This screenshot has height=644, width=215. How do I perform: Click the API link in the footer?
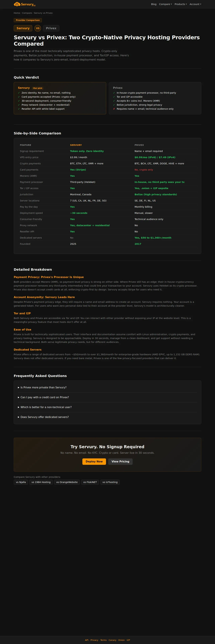coord(87,640)
